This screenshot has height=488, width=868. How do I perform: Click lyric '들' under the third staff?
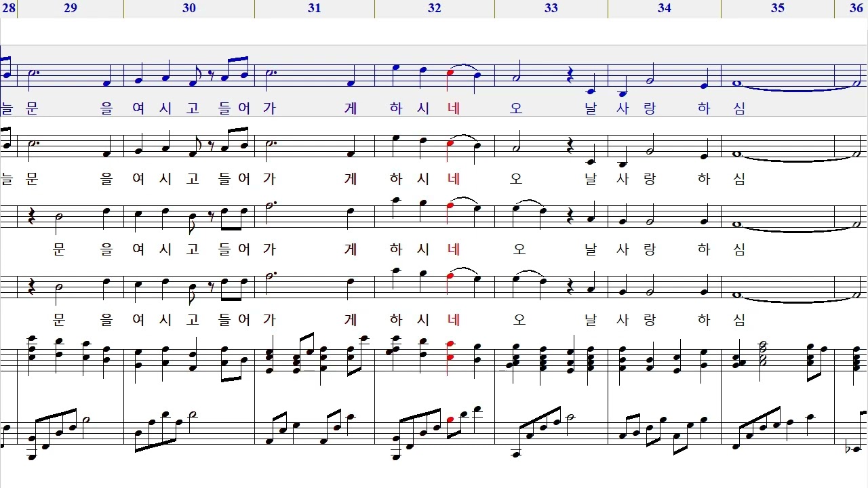(226, 249)
